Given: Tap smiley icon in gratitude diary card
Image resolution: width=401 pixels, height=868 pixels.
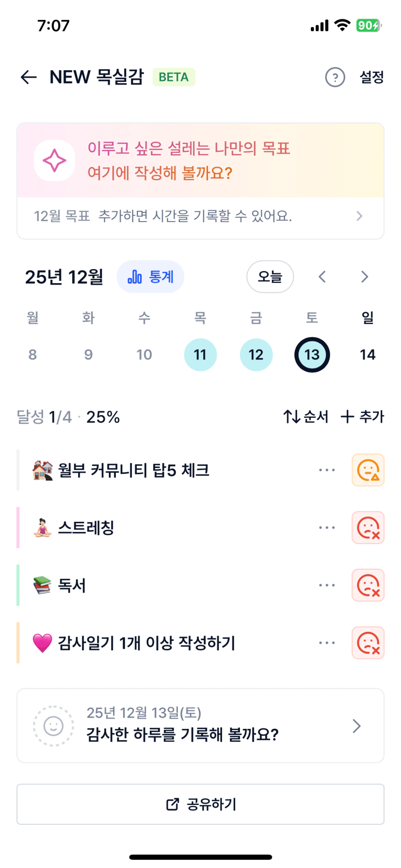Looking at the screenshot, I should point(53,726).
